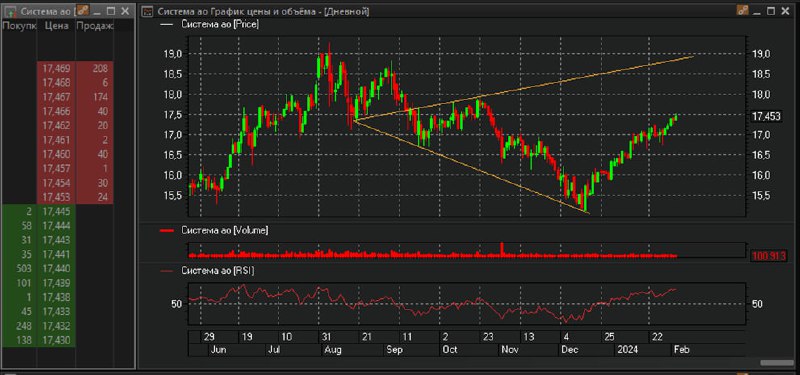Select the sell quote at price 17,467
The height and width of the screenshot is (375, 800).
pyautogui.click(x=56, y=97)
